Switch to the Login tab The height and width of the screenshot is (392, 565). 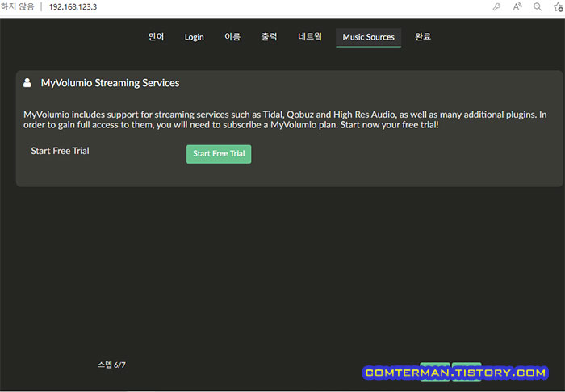195,37
